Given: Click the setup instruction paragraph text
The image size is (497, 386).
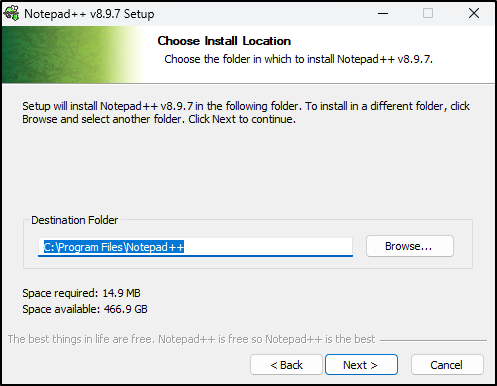Looking at the screenshot, I should (x=246, y=112).
